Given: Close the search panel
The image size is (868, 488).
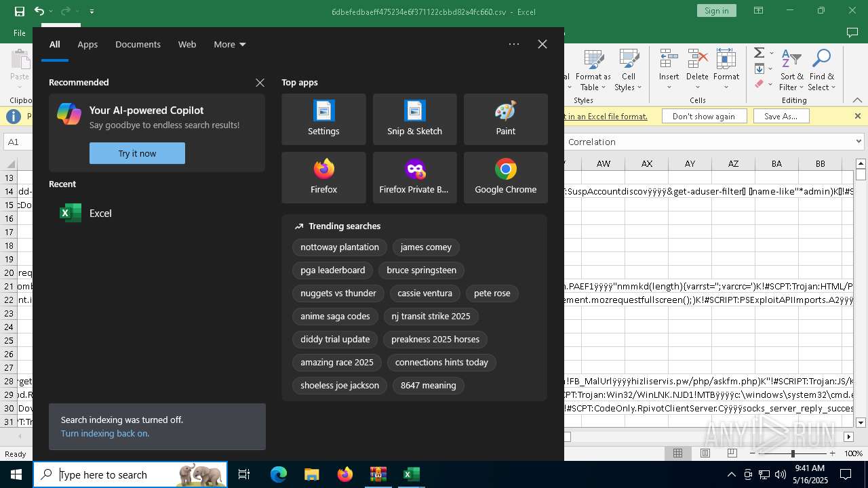Looking at the screenshot, I should [x=542, y=44].
